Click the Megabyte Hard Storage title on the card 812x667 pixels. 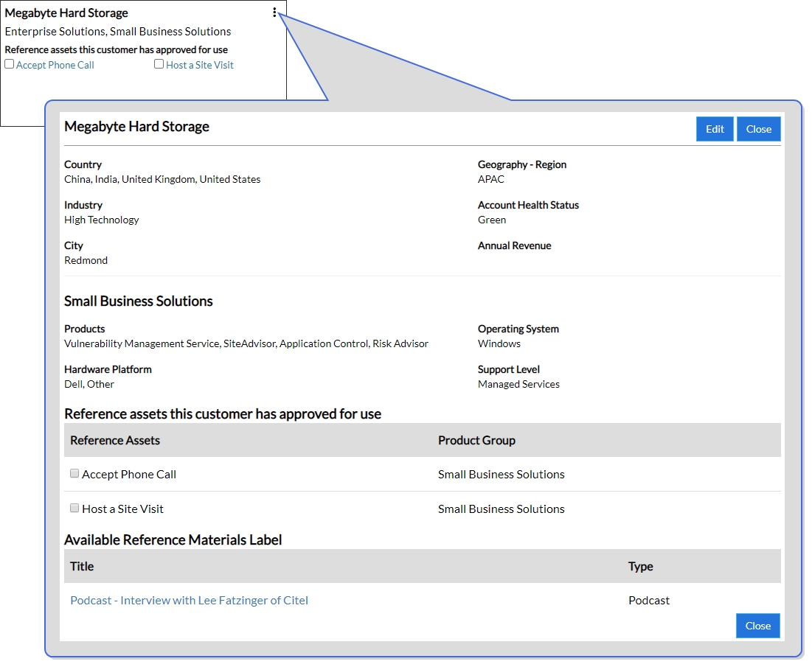[66, 13]
